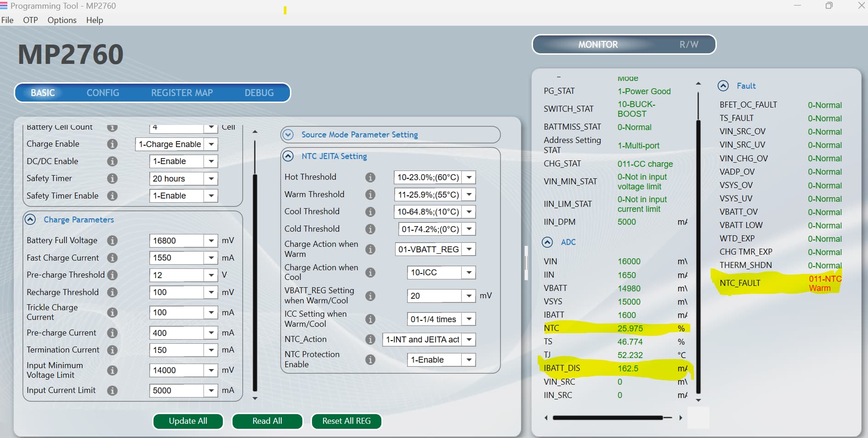Open ICC Setting 1/4 times dropdown

pyautogui.click(x=469, y=319)
